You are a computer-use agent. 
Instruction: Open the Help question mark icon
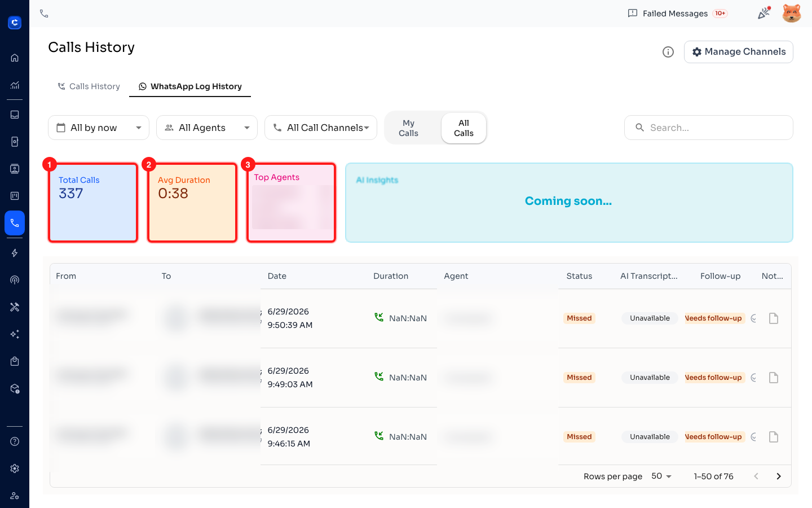15,441
